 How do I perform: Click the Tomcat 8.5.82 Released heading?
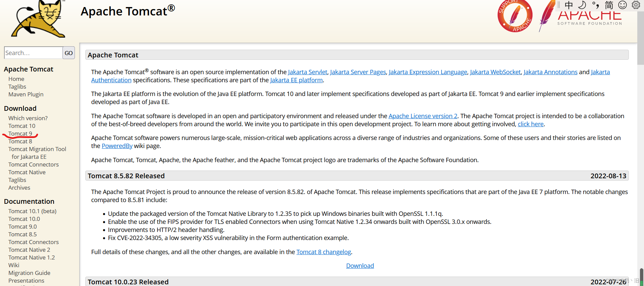click(126, 176)
